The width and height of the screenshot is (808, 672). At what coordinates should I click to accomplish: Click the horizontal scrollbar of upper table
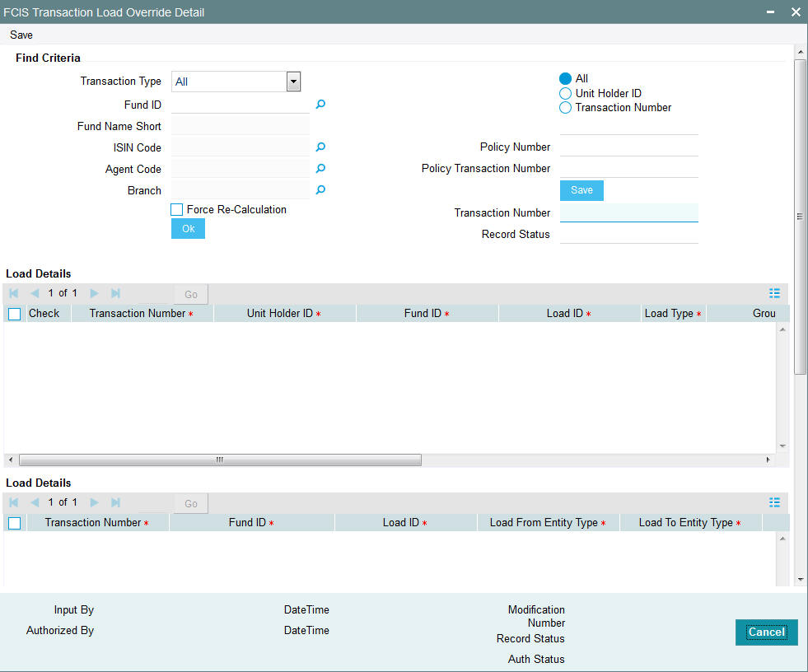coord(220,460)
